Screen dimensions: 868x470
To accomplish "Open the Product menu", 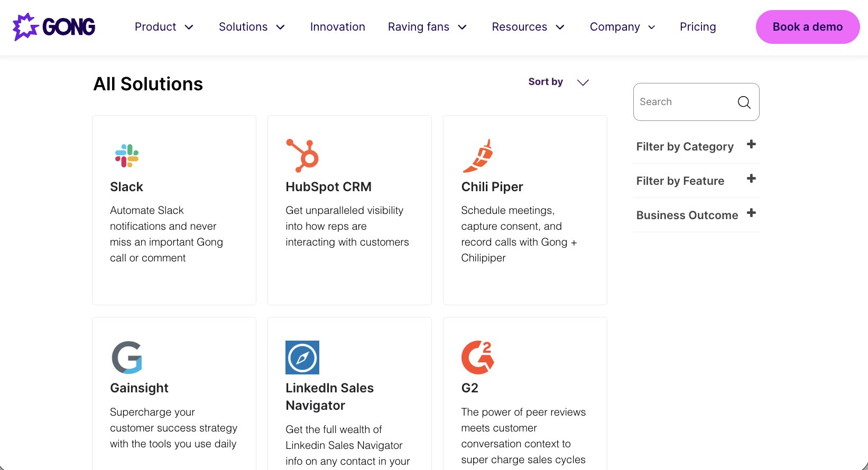I will click(164, 27).
